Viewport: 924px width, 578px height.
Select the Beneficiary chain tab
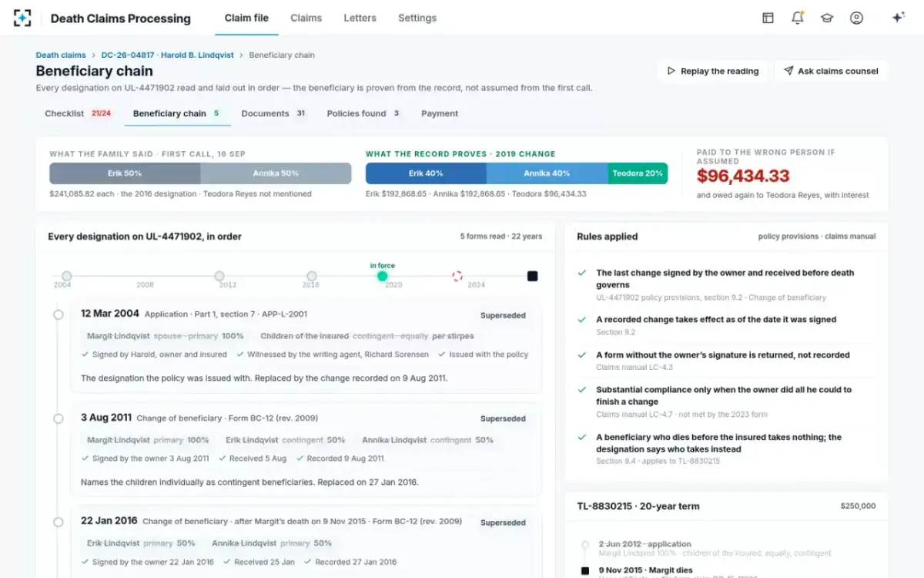[x=177, y=113]
